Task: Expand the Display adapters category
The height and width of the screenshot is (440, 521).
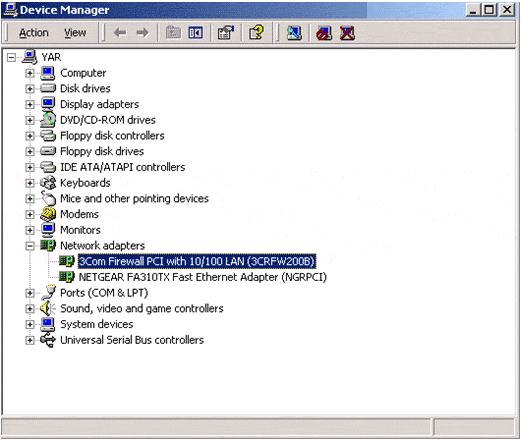Action: pos(30,104)
